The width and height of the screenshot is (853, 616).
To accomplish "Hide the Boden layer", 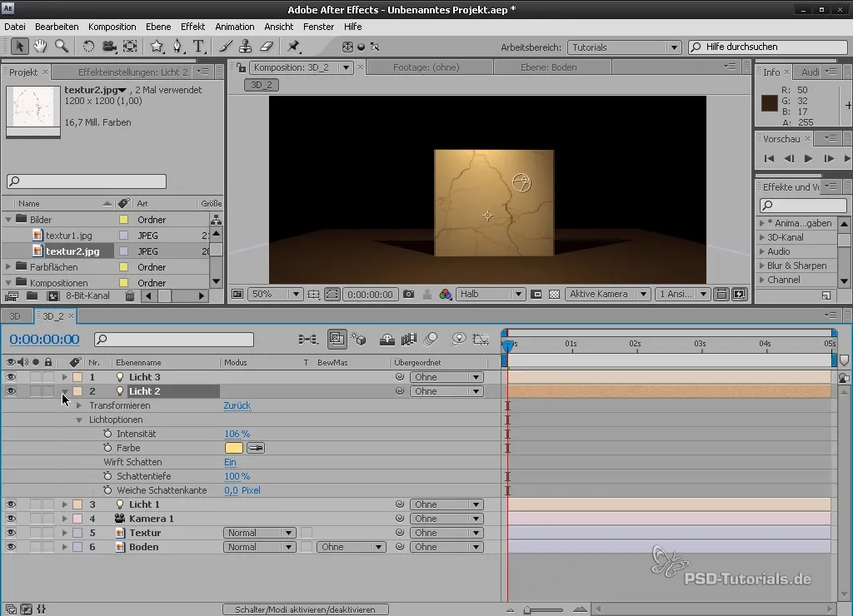I will coord(12,547).
